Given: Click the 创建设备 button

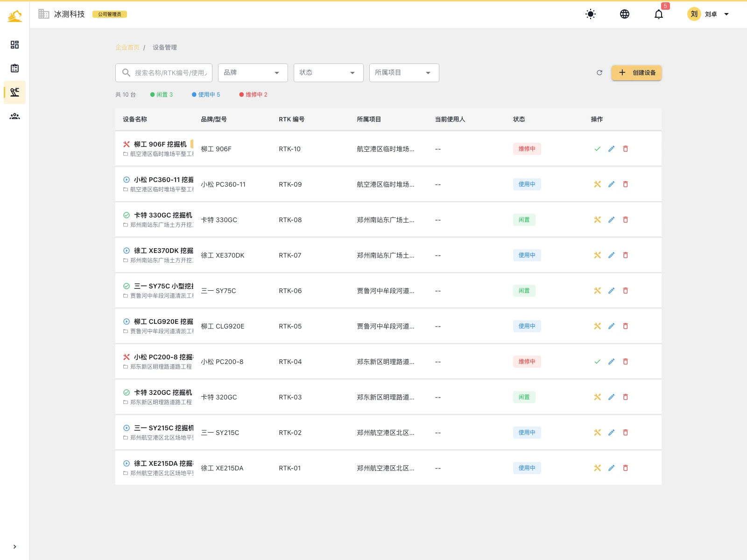Looking at the screenshot, I should tap(636, 73).
